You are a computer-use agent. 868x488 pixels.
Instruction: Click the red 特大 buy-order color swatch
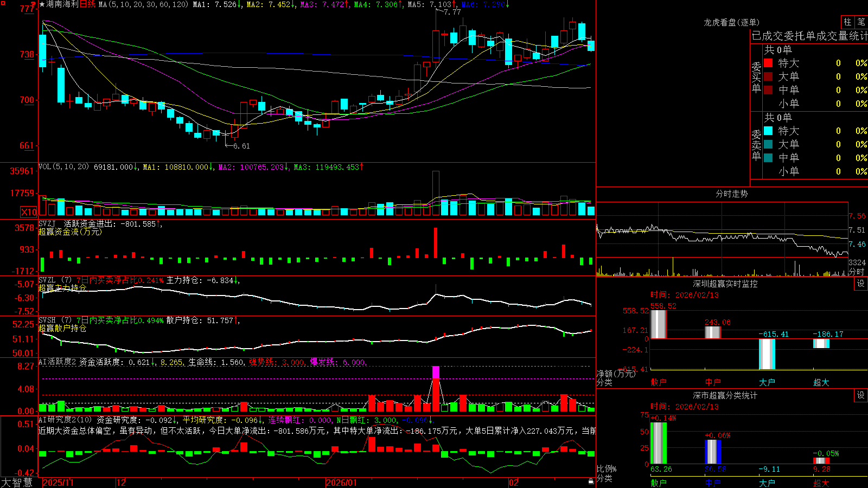tap(768, 63)
